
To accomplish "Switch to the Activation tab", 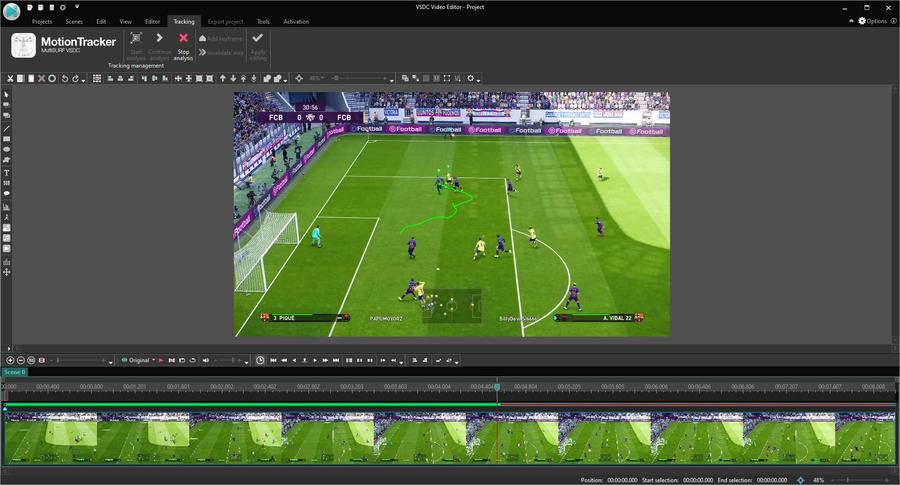I will coord(296,21).
